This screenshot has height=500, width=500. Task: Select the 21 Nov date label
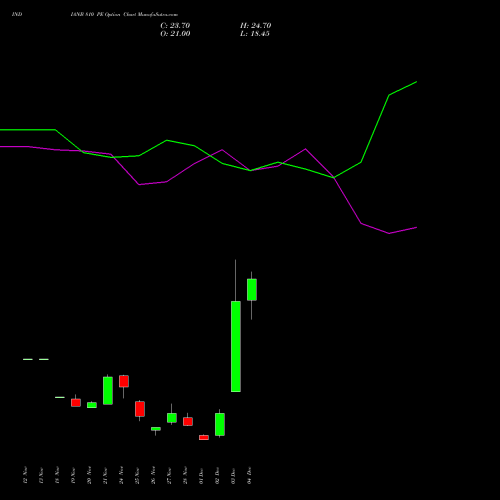[x=106, y=475]
